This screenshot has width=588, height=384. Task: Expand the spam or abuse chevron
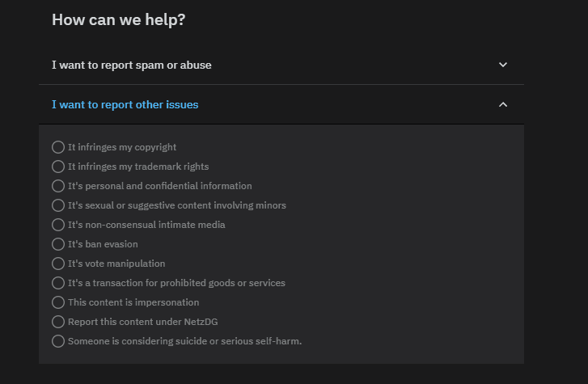(x=503, y=65)
